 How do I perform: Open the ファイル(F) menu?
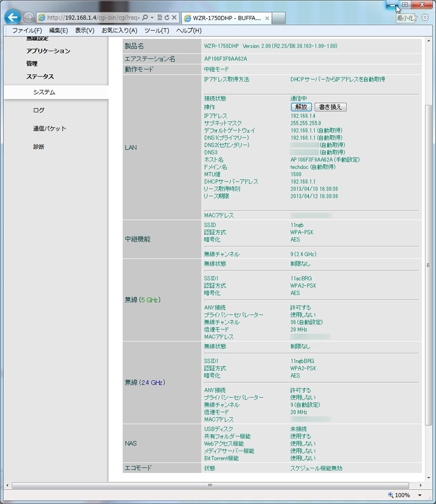[27, 31]
